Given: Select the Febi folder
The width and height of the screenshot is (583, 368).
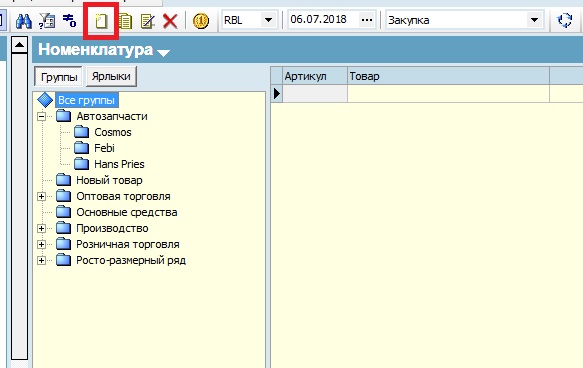Looking at the screenshot, I should (x=104, y=148).
